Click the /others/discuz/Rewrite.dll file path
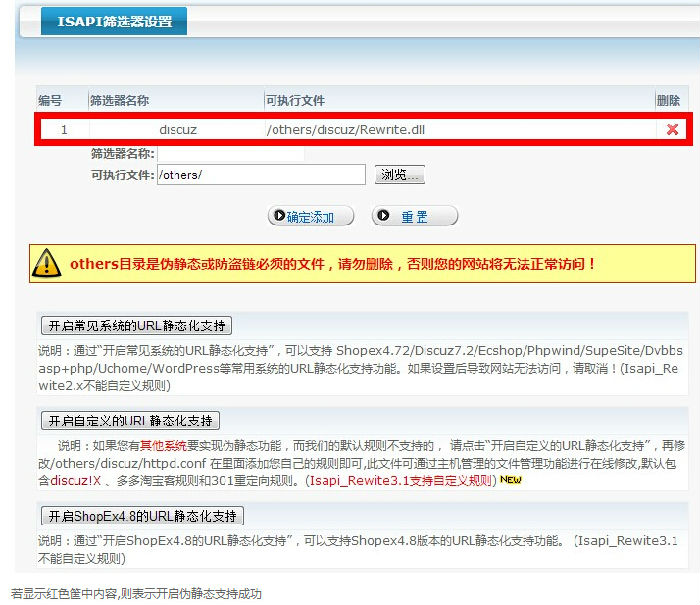 pyautogui.click(x=353, y=129)
